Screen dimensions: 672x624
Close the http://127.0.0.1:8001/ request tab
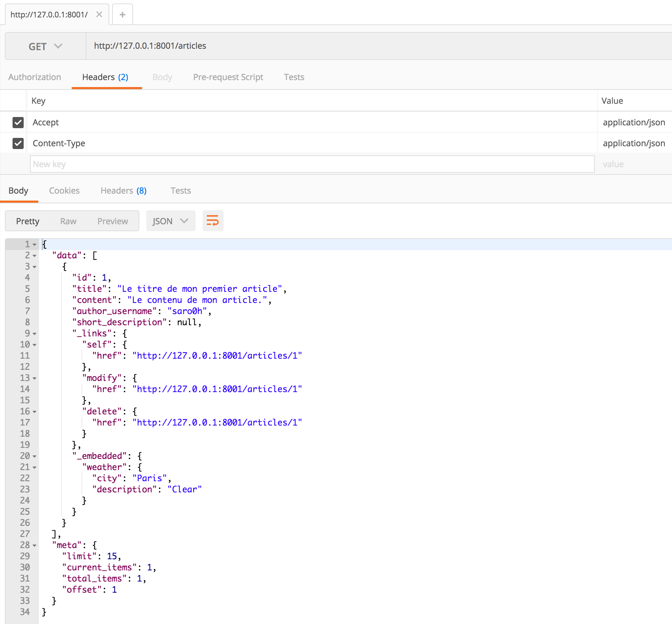pyautogui.click(x=99, y=15)
